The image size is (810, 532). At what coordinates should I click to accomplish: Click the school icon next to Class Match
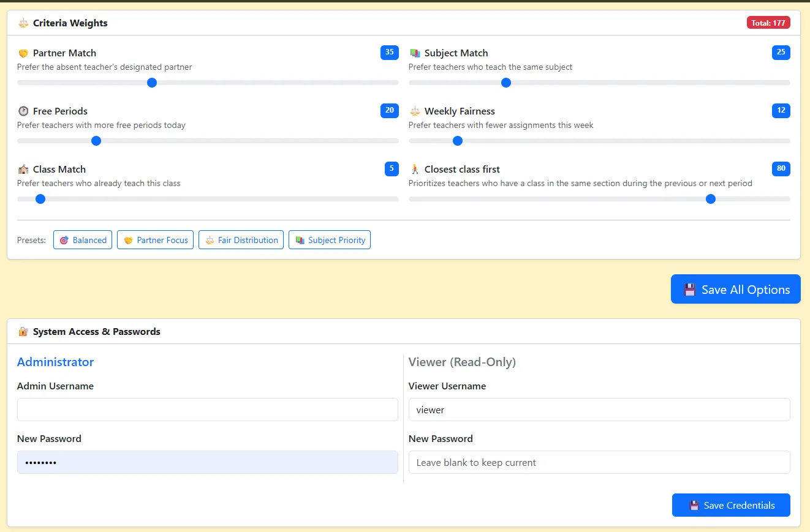(23, 170)
